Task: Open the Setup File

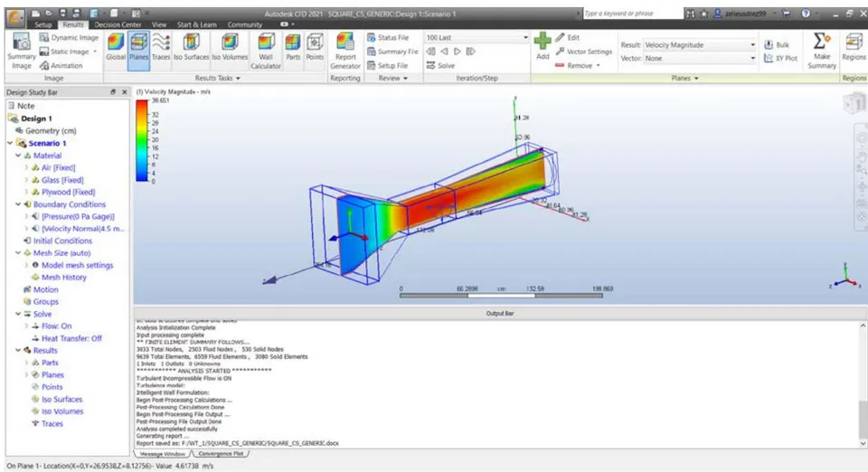Action: pos(388,65)
